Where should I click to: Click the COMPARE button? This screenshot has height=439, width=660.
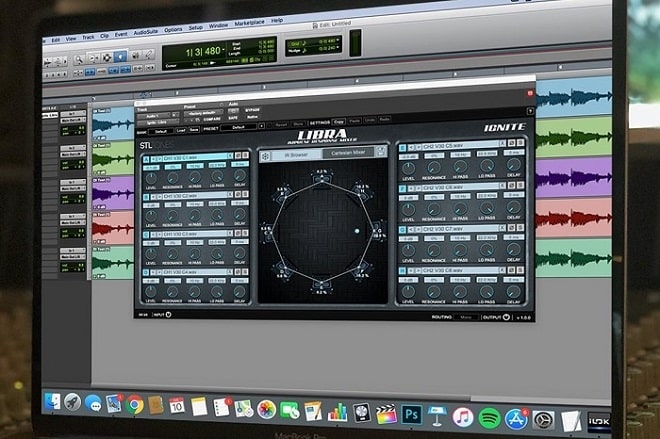212,120
